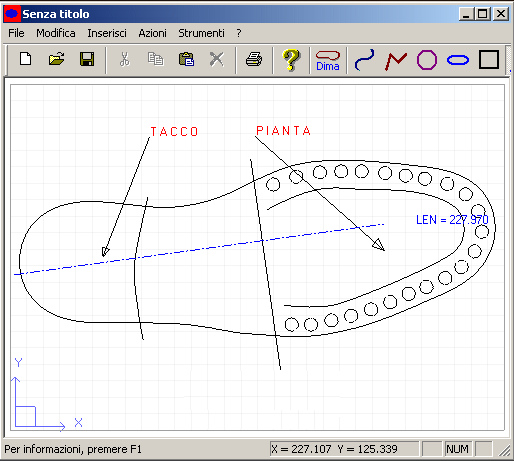Click the red TACCO label in drawing
Viewport: 514px width, 461px height.
pyautogui.click(x=174, y=132)
